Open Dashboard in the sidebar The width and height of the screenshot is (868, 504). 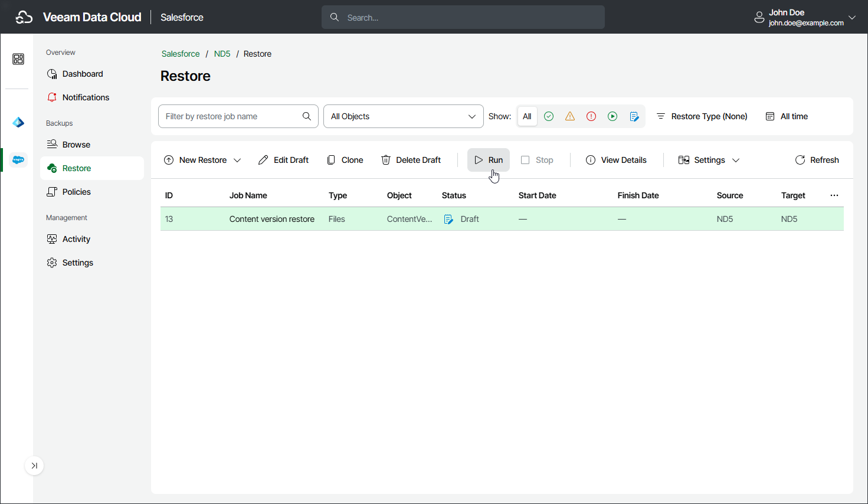click(x=92, y=74)
